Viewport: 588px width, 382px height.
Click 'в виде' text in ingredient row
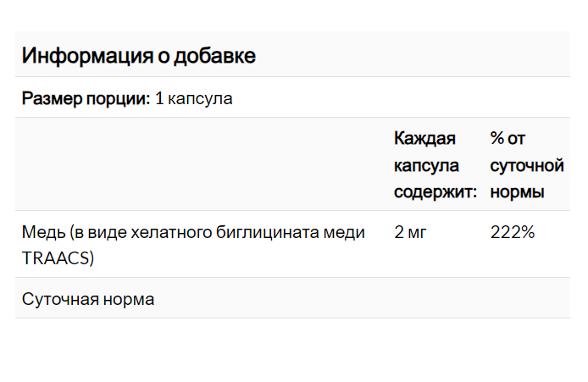tap(98, 233)
